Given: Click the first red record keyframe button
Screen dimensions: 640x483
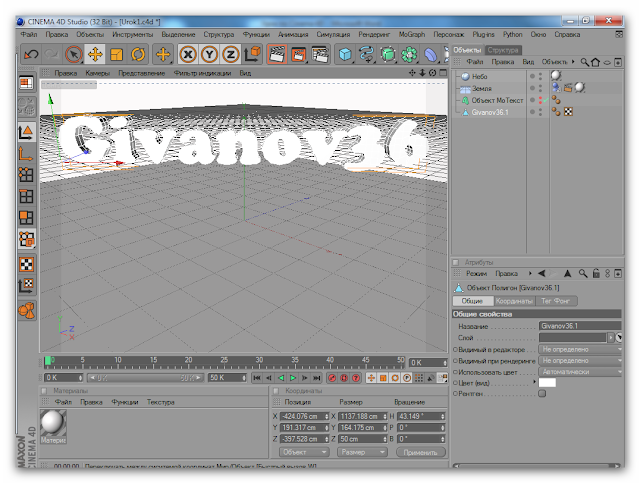Looking at the screenshot, I should pos(332,378).
